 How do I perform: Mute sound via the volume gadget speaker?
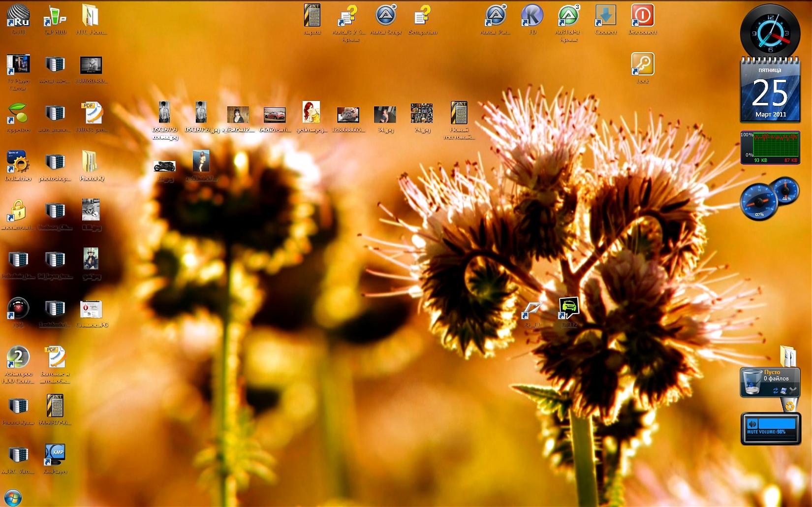tap(752, 424)
